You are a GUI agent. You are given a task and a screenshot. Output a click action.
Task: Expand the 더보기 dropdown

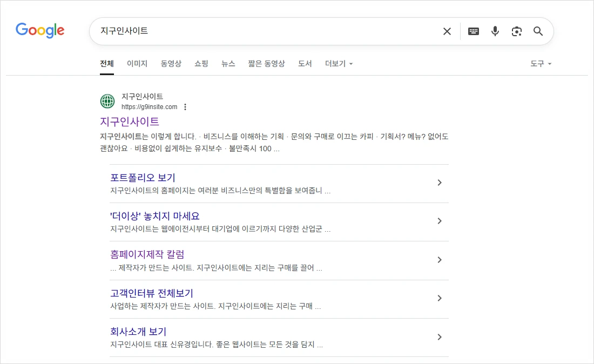[339, 64]
